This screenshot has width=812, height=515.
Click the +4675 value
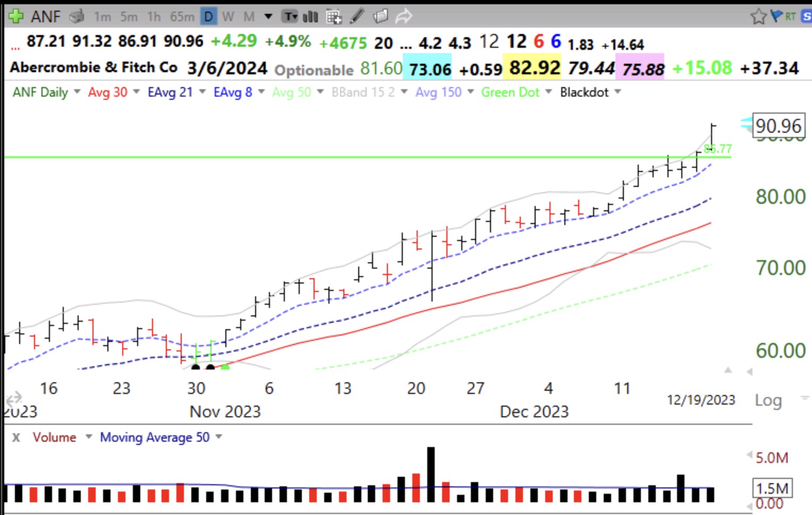[343, 43]
